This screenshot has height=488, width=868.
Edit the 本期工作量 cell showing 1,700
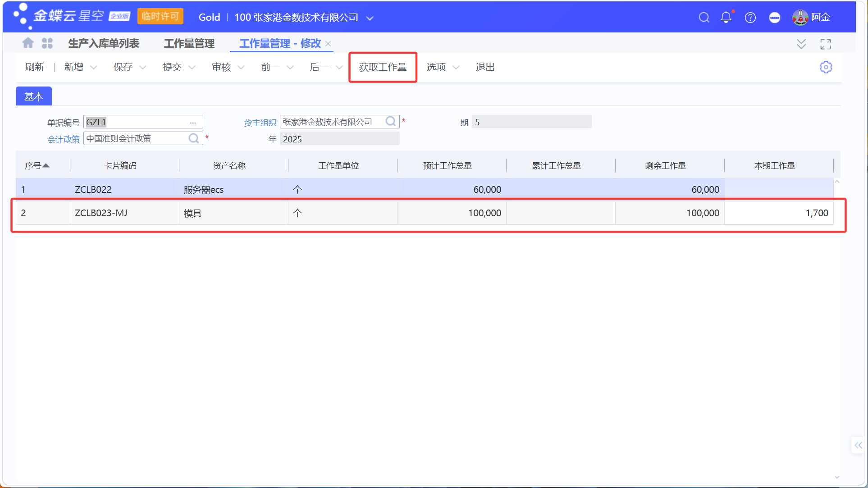[x=779, y=213]
